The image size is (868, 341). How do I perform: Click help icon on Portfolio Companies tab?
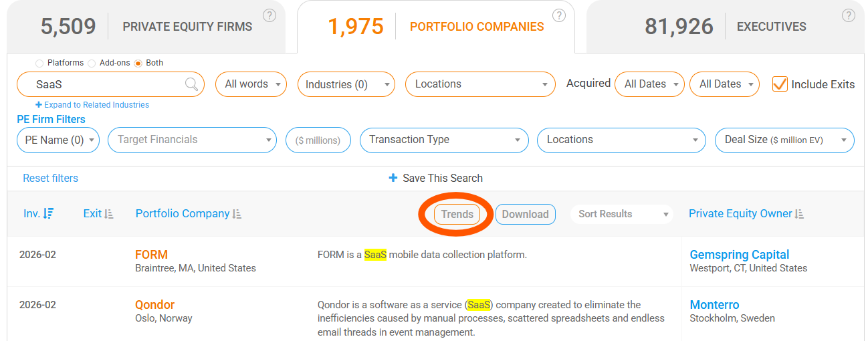pyautogui.click(x=559, y=15)
